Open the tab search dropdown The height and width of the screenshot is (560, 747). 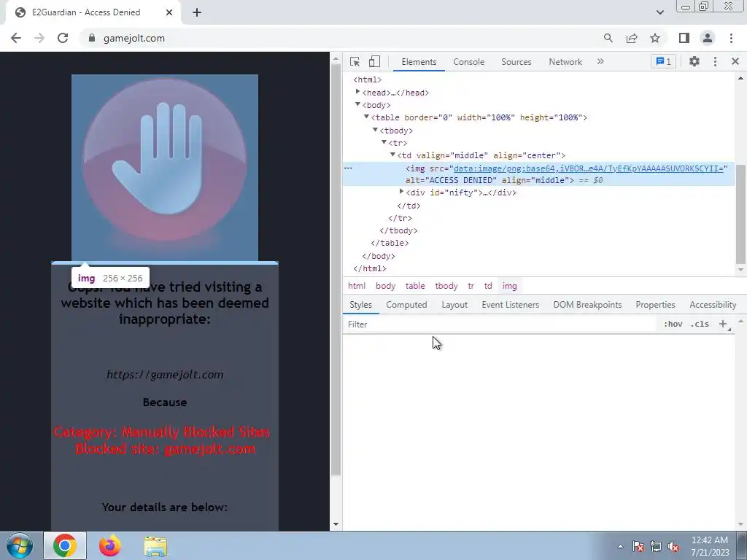pos(659,12)
